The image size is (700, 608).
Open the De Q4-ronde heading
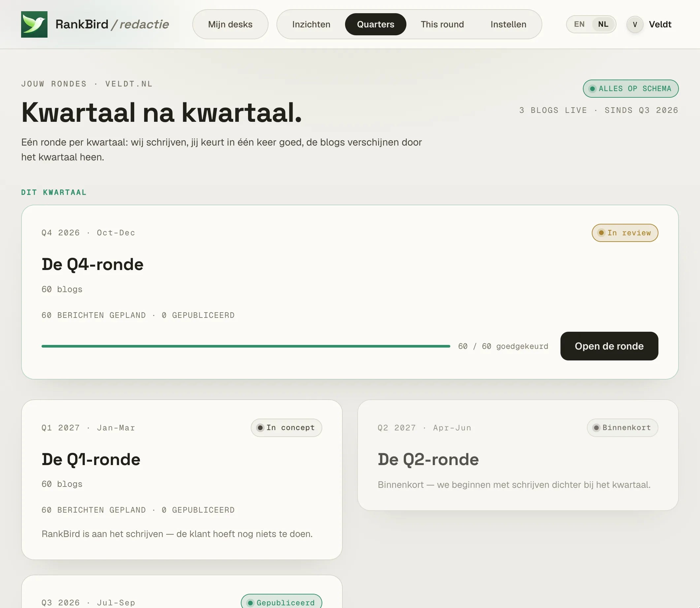click(x=93, y=264)
